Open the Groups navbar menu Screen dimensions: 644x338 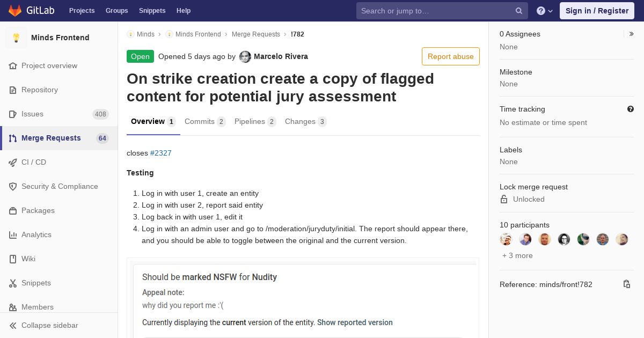(x=117, y=11)
